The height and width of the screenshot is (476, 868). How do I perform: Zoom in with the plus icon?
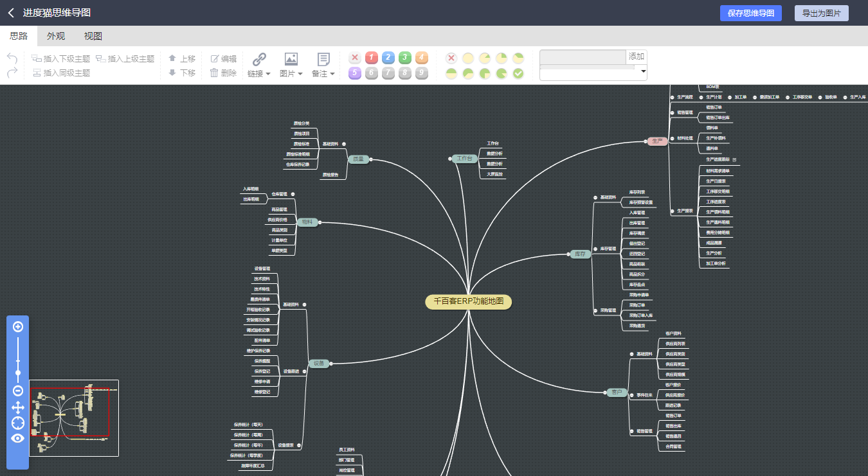point(18,326)
